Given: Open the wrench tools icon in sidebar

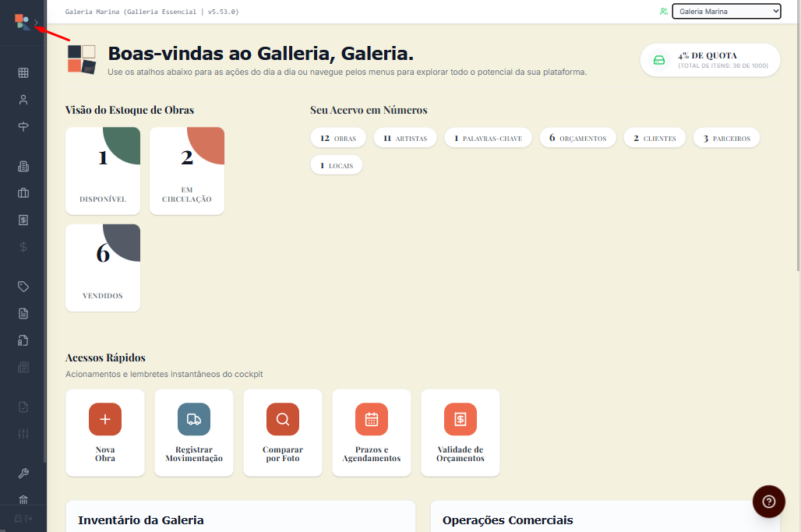Looking at the screenshot, I should click(x=23, y=474).
